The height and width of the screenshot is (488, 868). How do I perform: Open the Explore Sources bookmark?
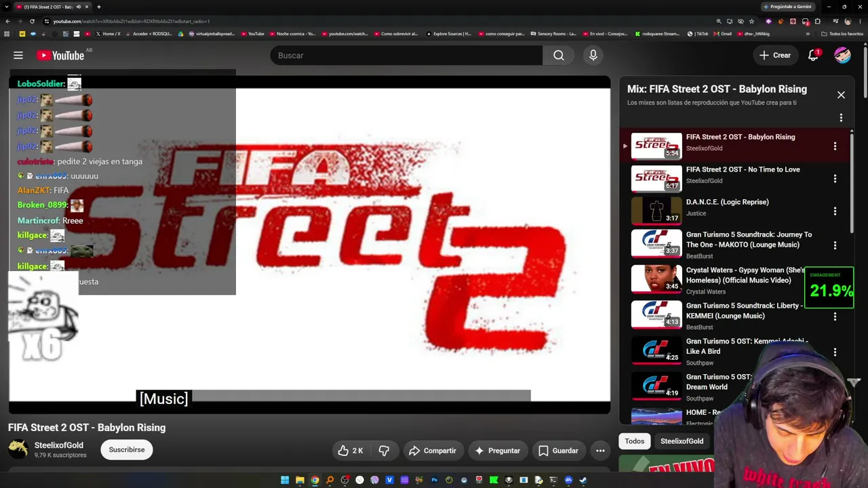click(x=449, y=34)
